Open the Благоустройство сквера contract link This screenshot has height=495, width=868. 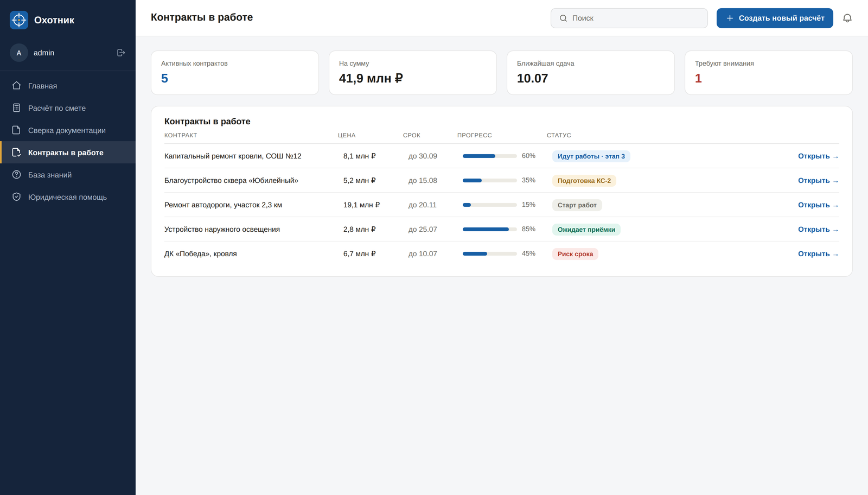pos(818,181)
